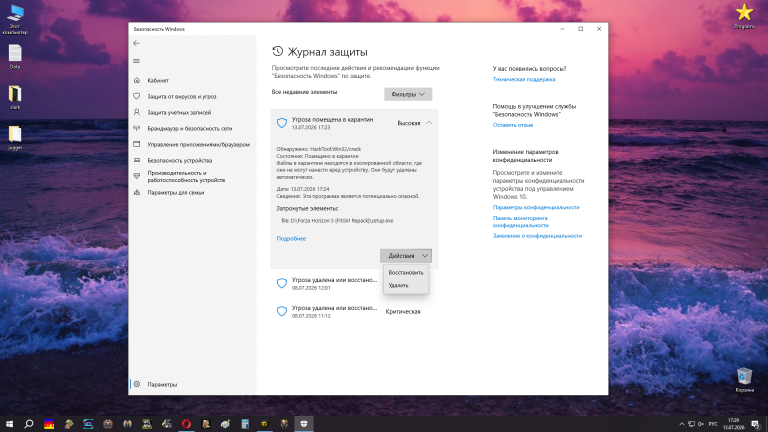Open the taskbar clock and date

click(733, 424)
